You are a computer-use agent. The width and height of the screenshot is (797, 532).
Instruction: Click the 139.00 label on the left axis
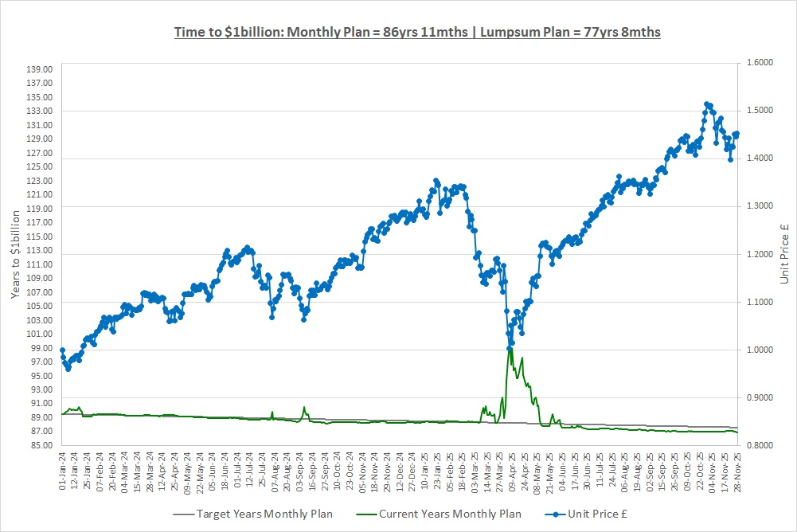(40, 69)
